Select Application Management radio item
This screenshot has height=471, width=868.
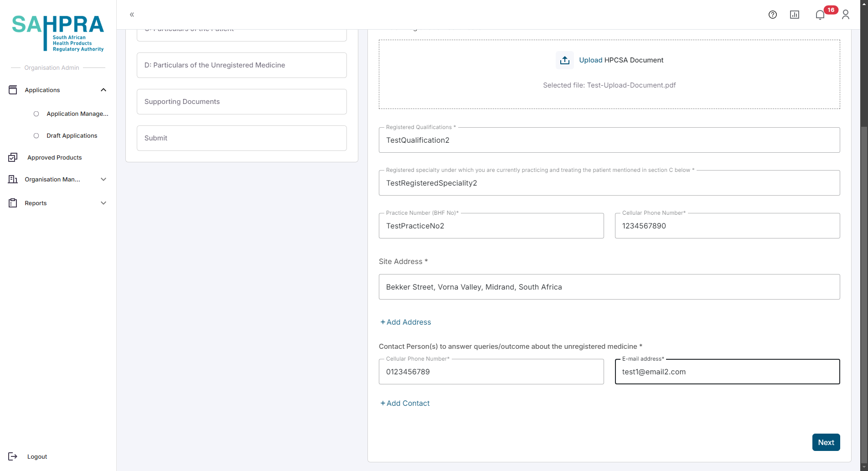pos(36,114)
